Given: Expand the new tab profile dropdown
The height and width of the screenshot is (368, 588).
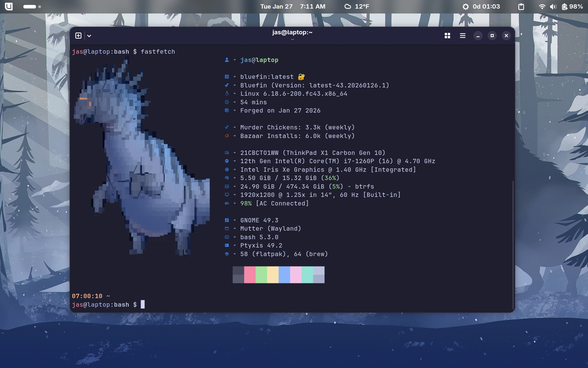Looking at the screenshot, I should [x=89, y=36].
